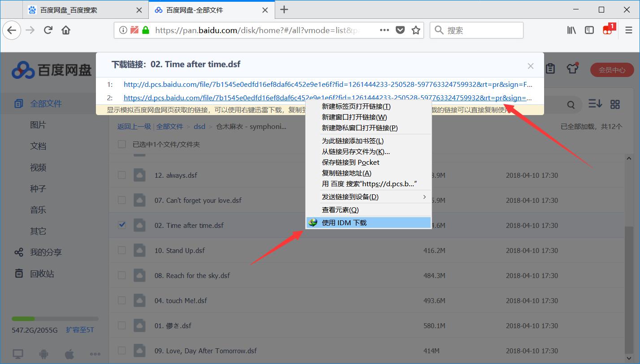Viewport: 640px width, 364px height.
Task: Go to dsd folder breadcrumb
Action: tap(199, 127)
